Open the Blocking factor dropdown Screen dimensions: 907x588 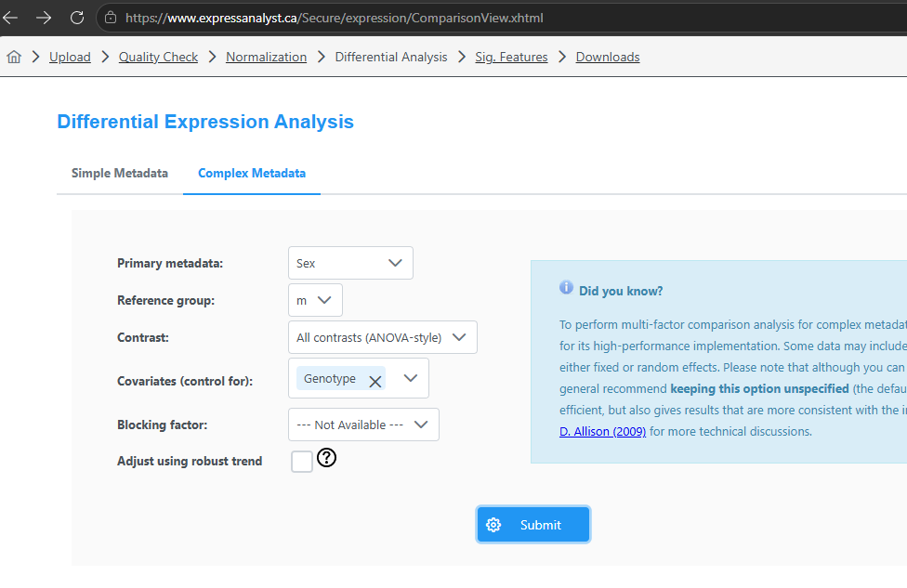pyautogui.click(x=364, y=425)
